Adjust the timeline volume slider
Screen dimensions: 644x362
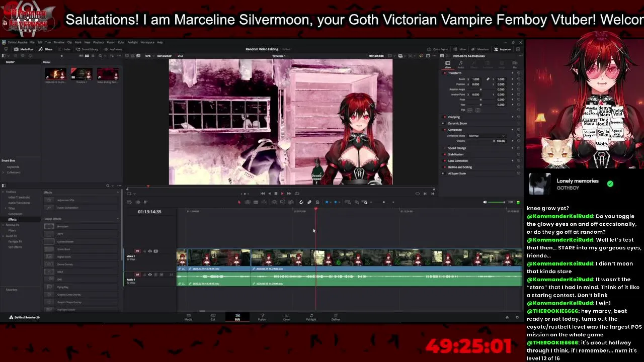(497, 202)
